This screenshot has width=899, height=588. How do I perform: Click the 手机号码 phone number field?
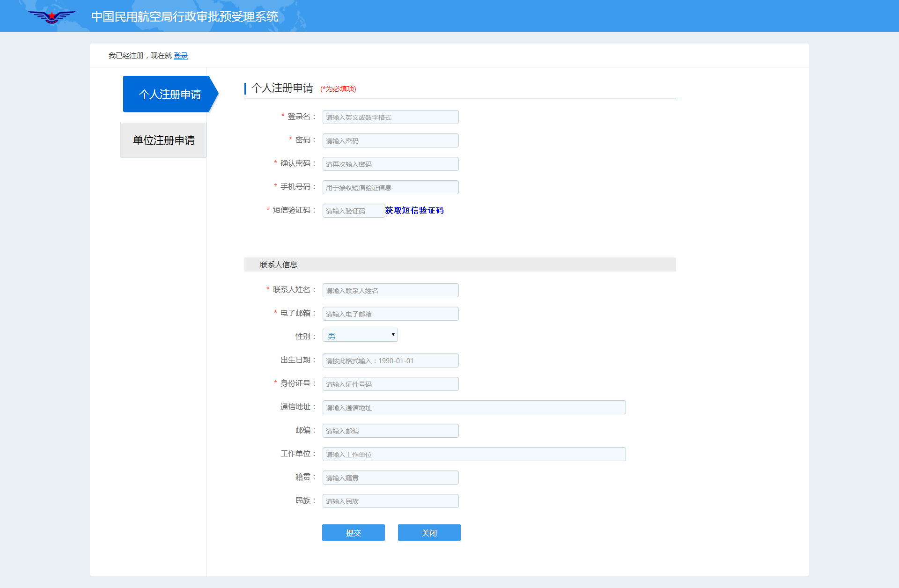click(391, 187)
